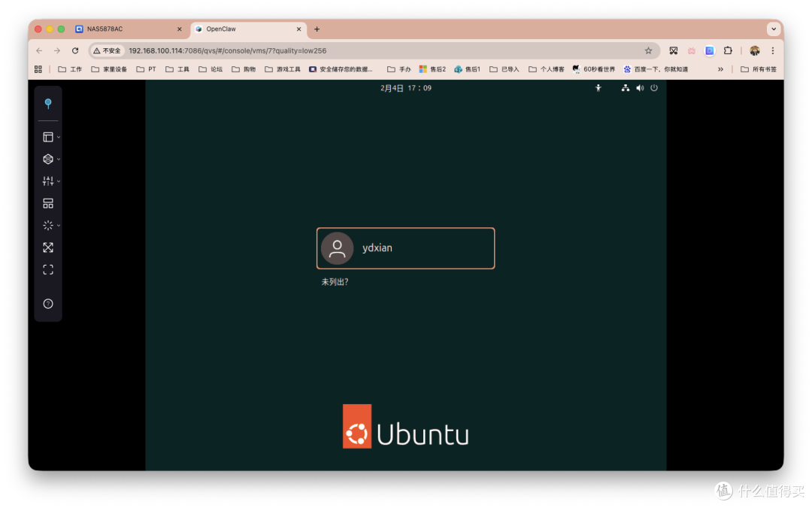This screenshot has width=812, height=508.
Task: Open the 个人博客 bookmark folder
Action: click(x=547, y=69)
